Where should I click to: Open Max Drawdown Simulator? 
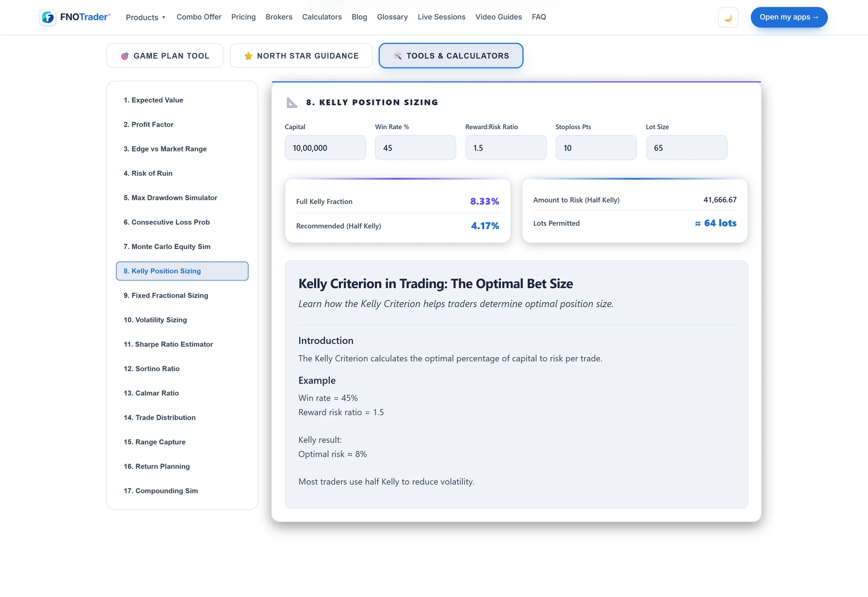click(x=182, y=198)
